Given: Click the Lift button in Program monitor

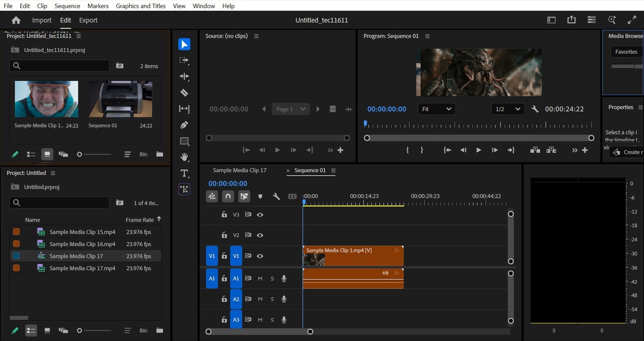Looking at the screenshot, I should (x=535, y=150).
